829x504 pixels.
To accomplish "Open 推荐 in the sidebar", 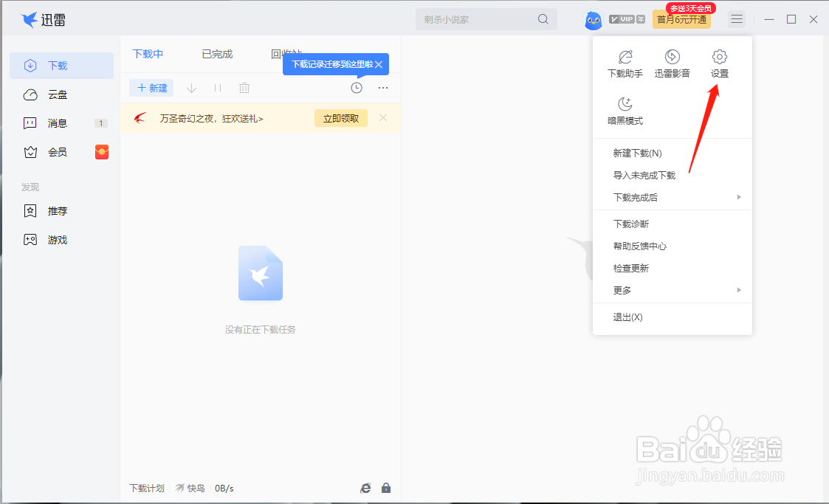I will point(62,211).
